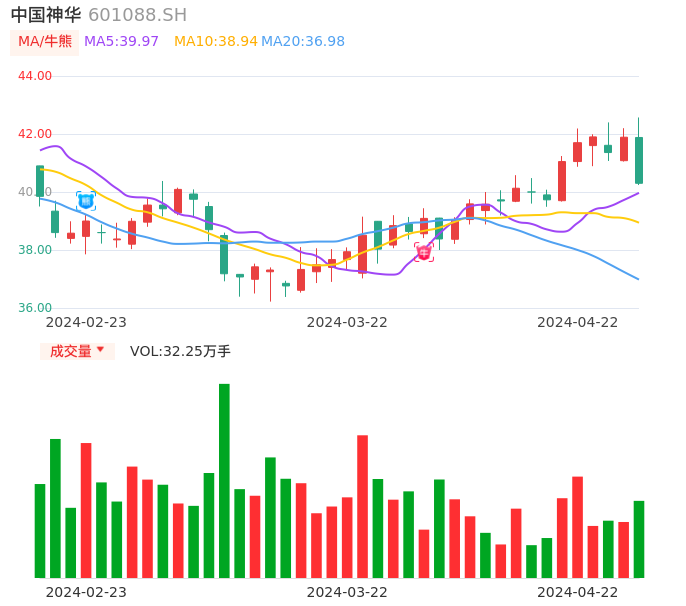Image resolution: width=686 pixels, height=606 pixels.
Task: Toggle the MA5 moving average label
Action: (x=121, y=42)
